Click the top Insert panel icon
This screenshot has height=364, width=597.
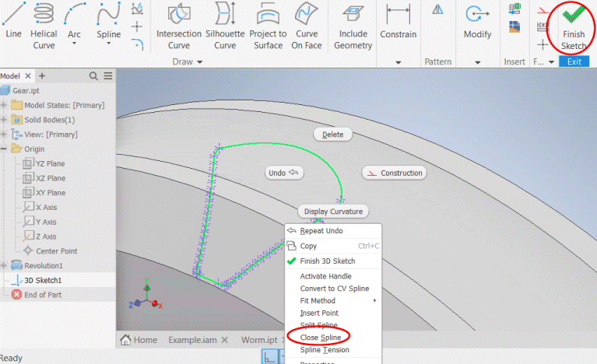pyautogui.click(x=514, y=9)
